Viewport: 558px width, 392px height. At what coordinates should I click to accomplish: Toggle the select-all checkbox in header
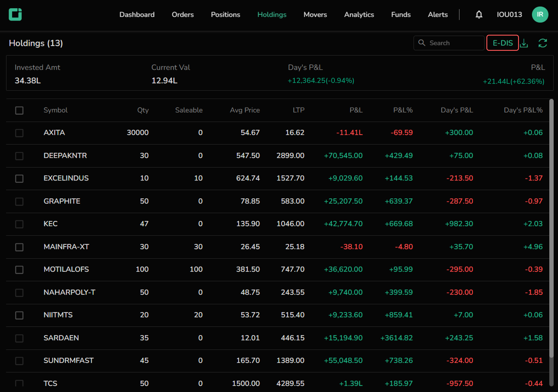point(19,110)
